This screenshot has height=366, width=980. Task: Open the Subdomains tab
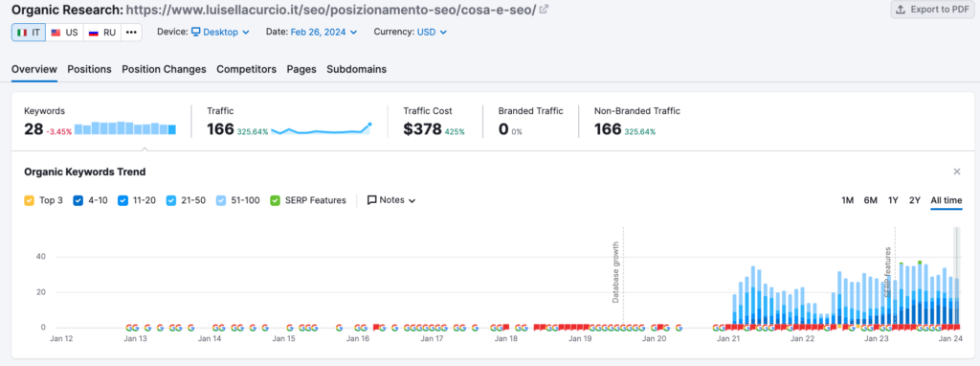click(x=356, y=69)
